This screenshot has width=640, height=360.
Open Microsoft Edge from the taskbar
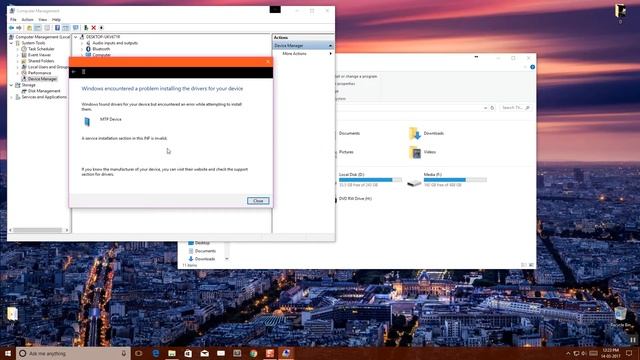point(156,353)
